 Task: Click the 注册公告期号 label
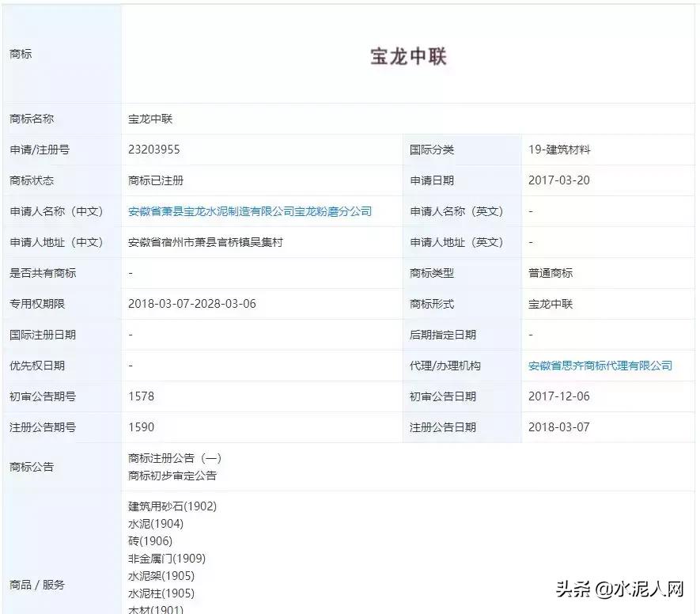(43, 427)
